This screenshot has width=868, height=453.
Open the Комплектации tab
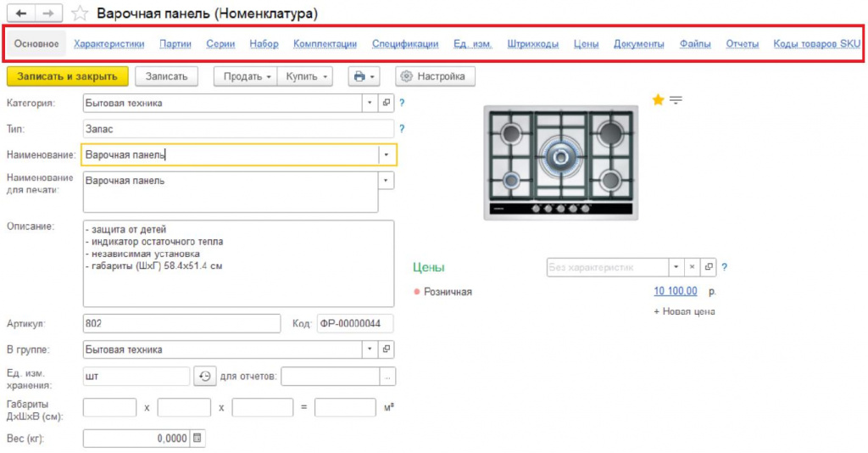pos(325,44)
